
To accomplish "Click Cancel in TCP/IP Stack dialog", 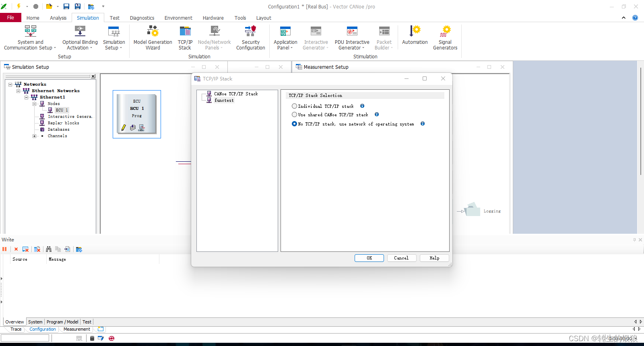I will [401, 258].
